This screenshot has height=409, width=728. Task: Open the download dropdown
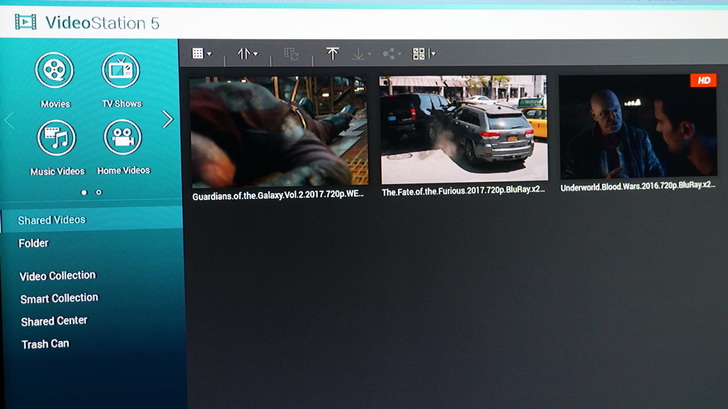[x=361, y=54]
